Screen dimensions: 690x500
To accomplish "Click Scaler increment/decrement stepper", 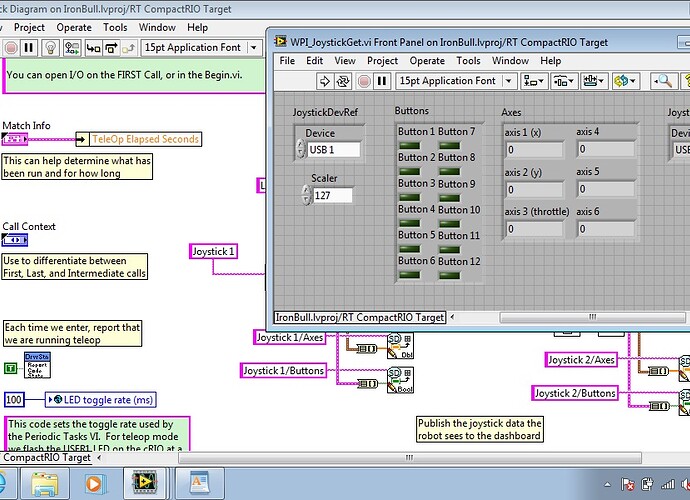I will pyautogui.click(x=306, y=195).
